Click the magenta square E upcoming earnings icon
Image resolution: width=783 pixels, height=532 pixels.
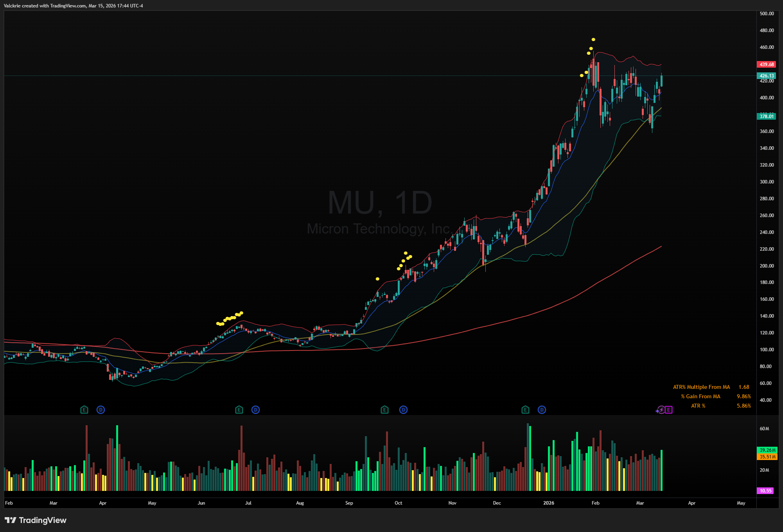point(669,410)
